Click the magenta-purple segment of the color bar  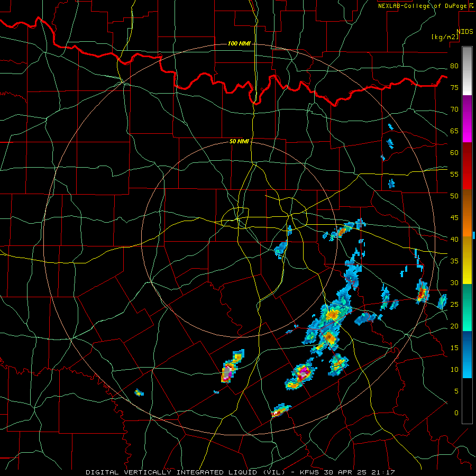467,118
